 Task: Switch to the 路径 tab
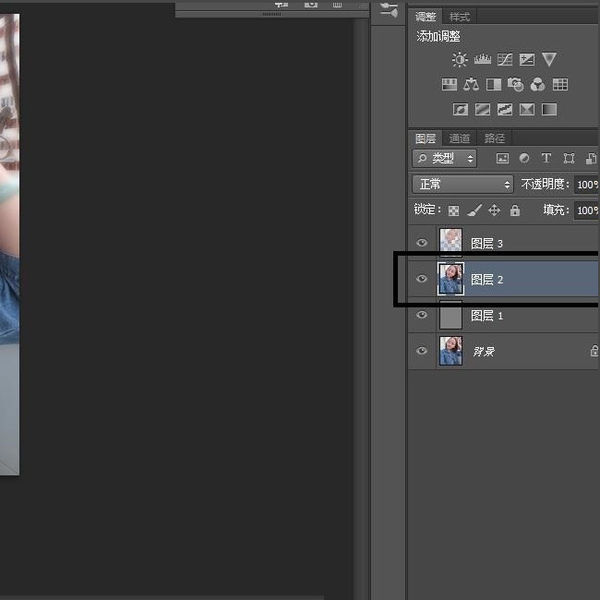pyautogui.click(x=494, y=138)
